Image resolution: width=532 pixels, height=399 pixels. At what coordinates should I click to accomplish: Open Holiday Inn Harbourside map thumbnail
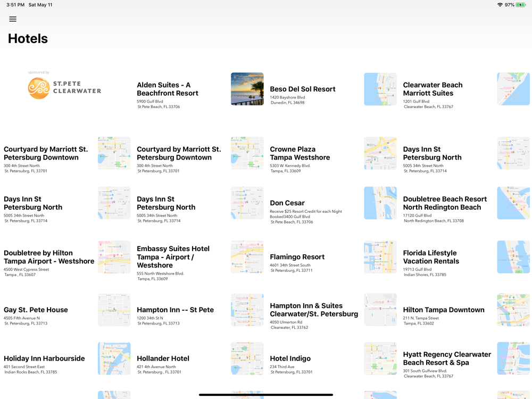pos(114,358)
